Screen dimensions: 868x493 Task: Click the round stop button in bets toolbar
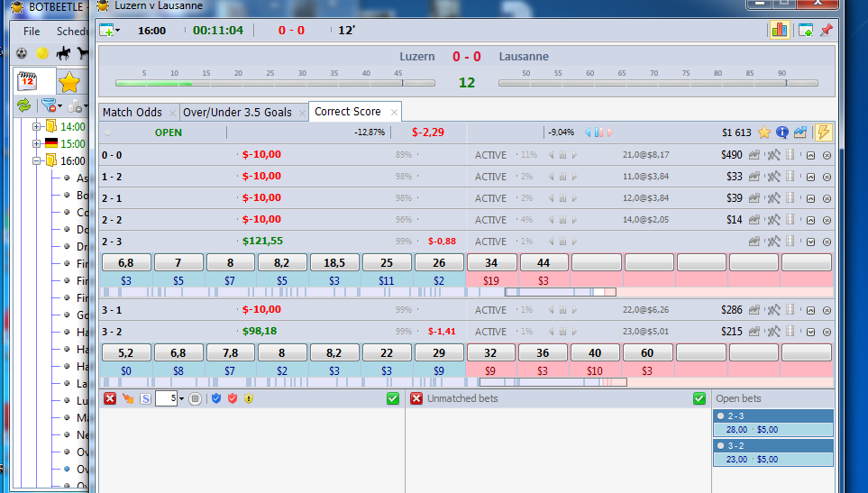point(195,398)
